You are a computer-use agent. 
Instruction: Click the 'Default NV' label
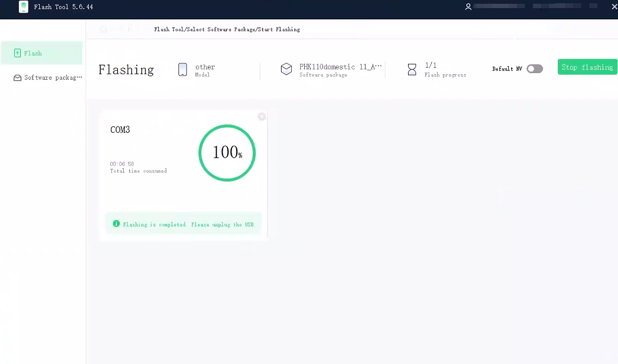(x=507, y=69)
